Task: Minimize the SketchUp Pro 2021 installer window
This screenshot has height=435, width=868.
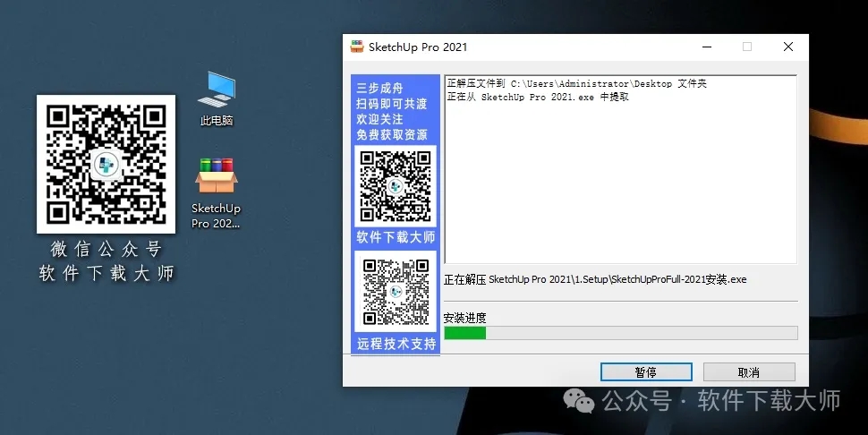Action: [707, 47]
